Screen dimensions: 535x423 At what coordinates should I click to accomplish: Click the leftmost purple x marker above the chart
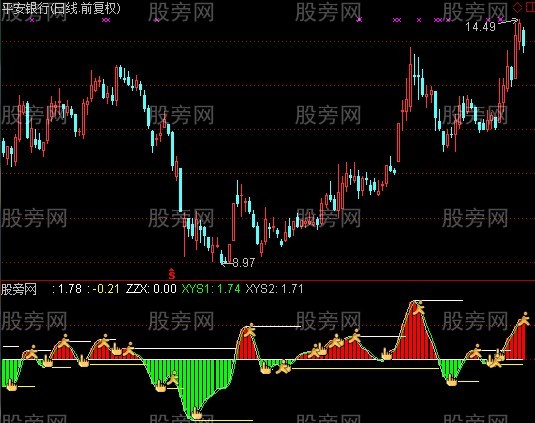pyautogui.click(x=32, y=20)
